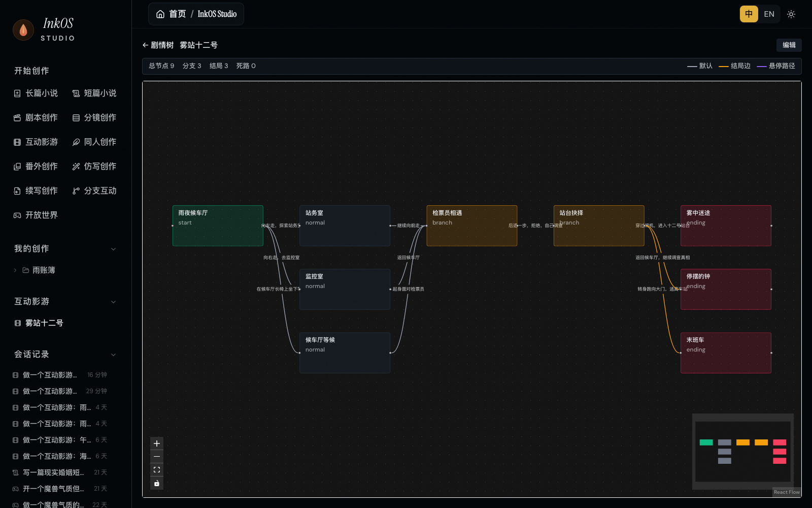812x508 pixels.
Task: Zoom out on the flow canvas
Action: pyautogui.click(x=157, y=457)
